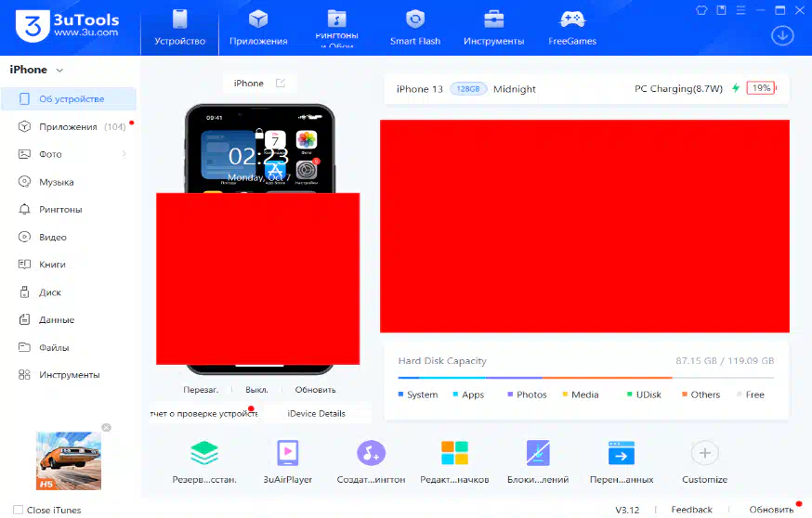Screen dimensions: 812x518
Task: Click the Видео play icon in sidebar
Action: (24, 237)
